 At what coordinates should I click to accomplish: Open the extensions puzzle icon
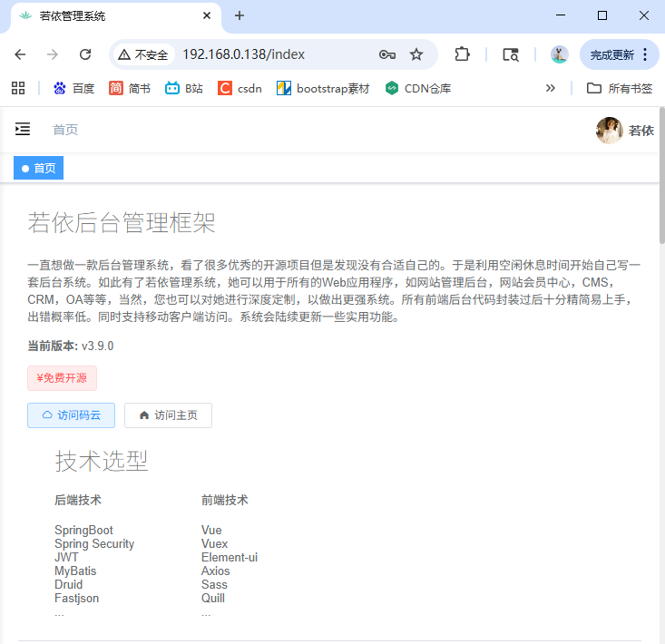pos(462,54)
